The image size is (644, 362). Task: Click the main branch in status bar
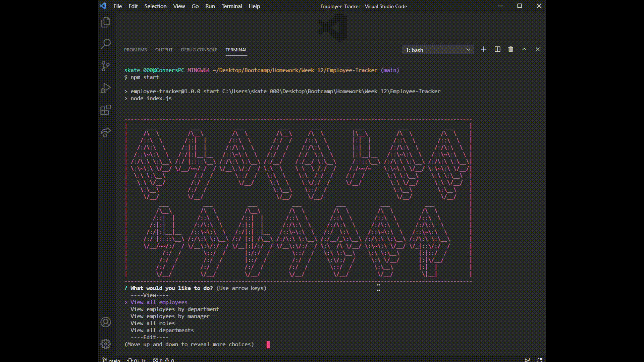tap(111, 360)
